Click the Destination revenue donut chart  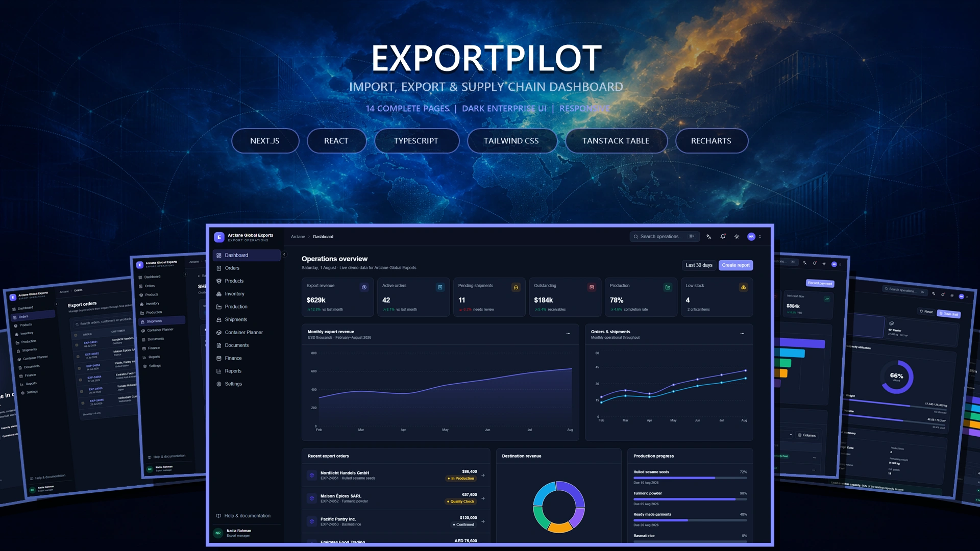coord(559,507)
